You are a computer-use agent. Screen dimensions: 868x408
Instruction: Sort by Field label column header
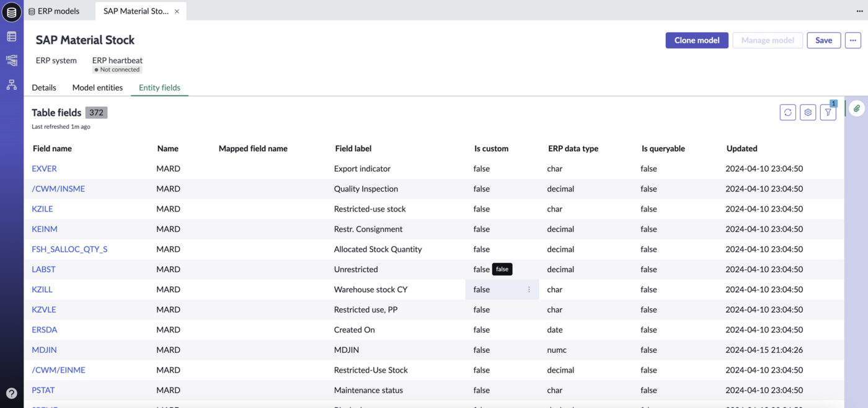[353, 148]
